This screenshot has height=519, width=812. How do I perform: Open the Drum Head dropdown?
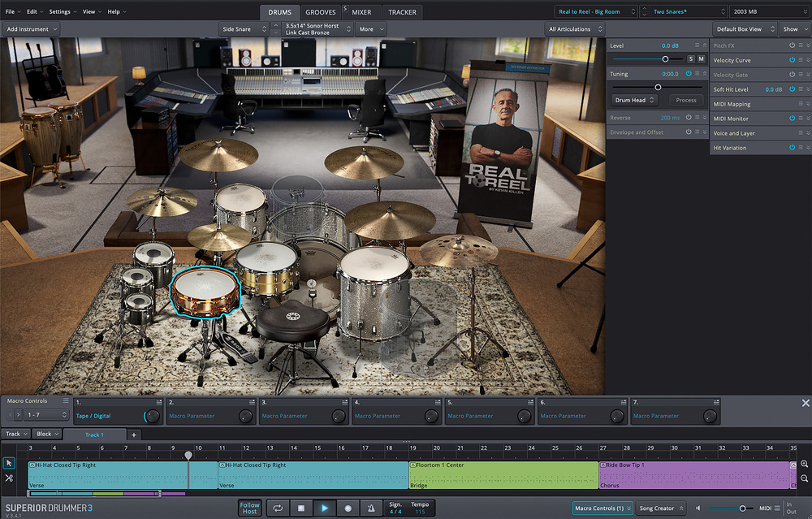coord(634,100)
